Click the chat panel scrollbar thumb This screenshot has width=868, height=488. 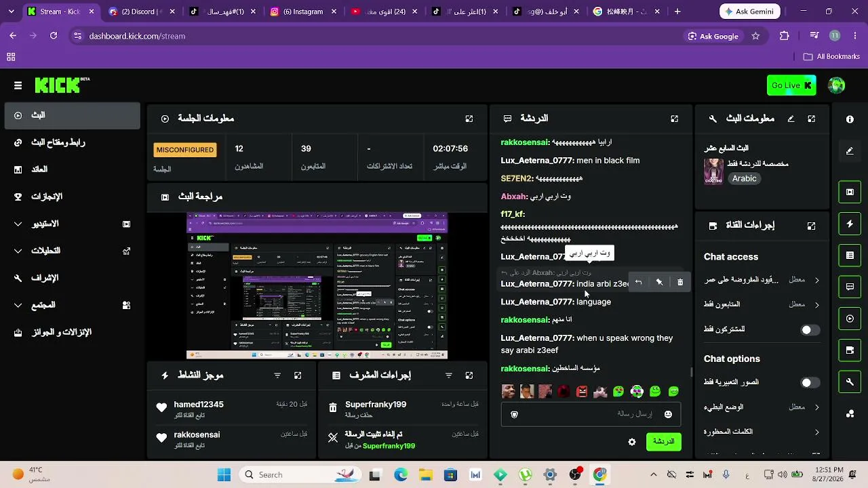tap(691, 372)
